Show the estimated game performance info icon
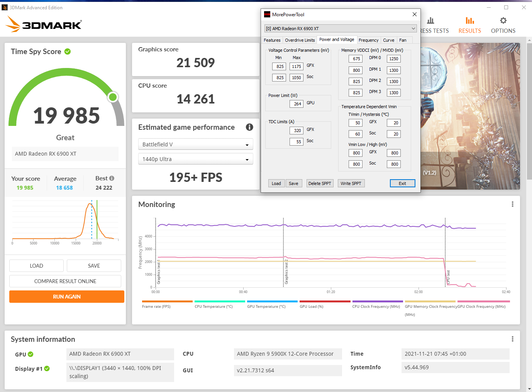532x392 pixels. (249, 127)
